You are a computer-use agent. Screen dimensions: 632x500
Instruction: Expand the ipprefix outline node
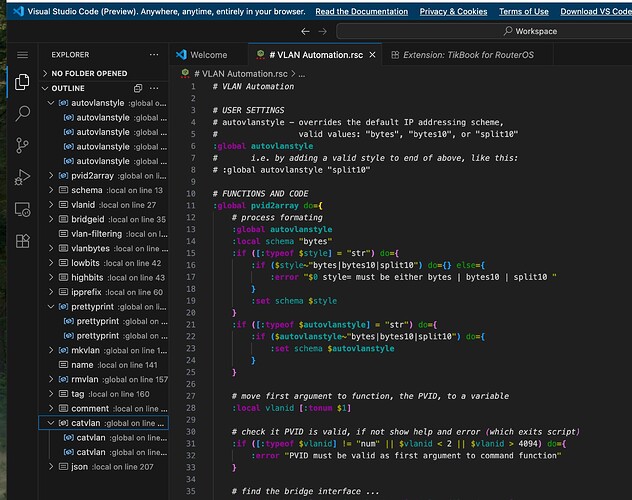click(51, 292)
